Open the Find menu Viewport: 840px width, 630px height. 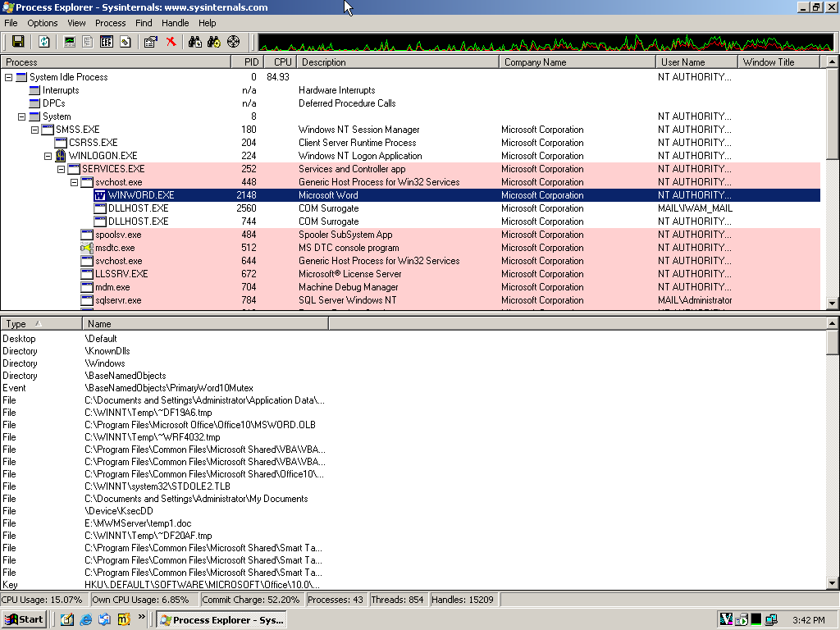click(144, 23)
